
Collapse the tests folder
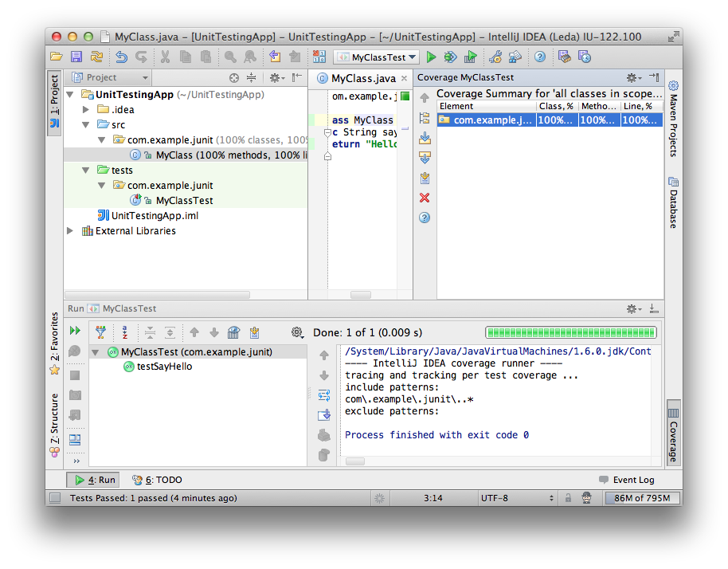86,171
